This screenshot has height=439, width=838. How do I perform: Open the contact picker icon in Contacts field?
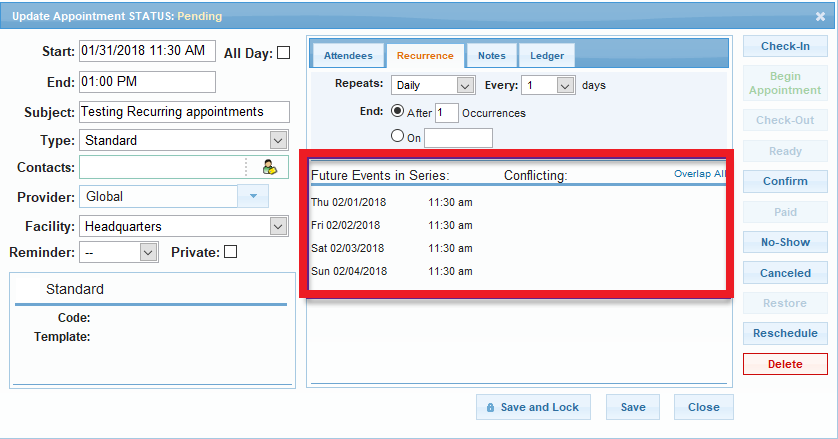270,167
